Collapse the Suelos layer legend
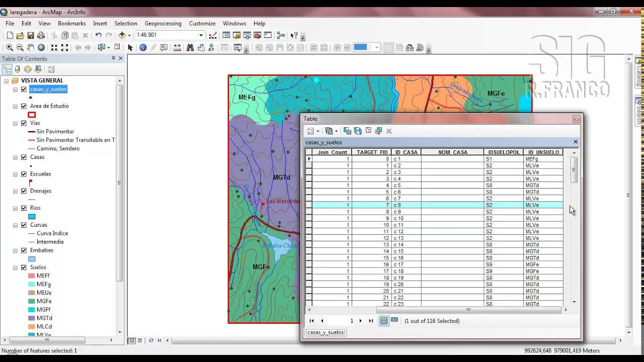The height and width of the screenshot is (362, 644). (16, 267)
